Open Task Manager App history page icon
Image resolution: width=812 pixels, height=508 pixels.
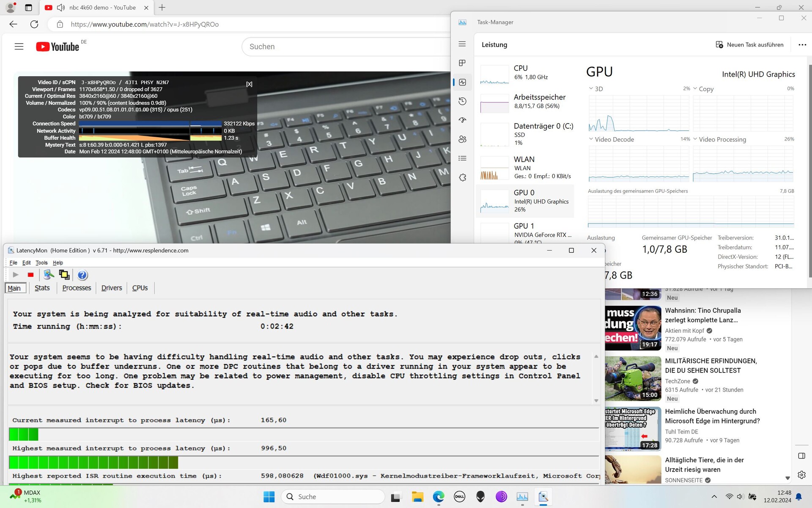(462, 101)
